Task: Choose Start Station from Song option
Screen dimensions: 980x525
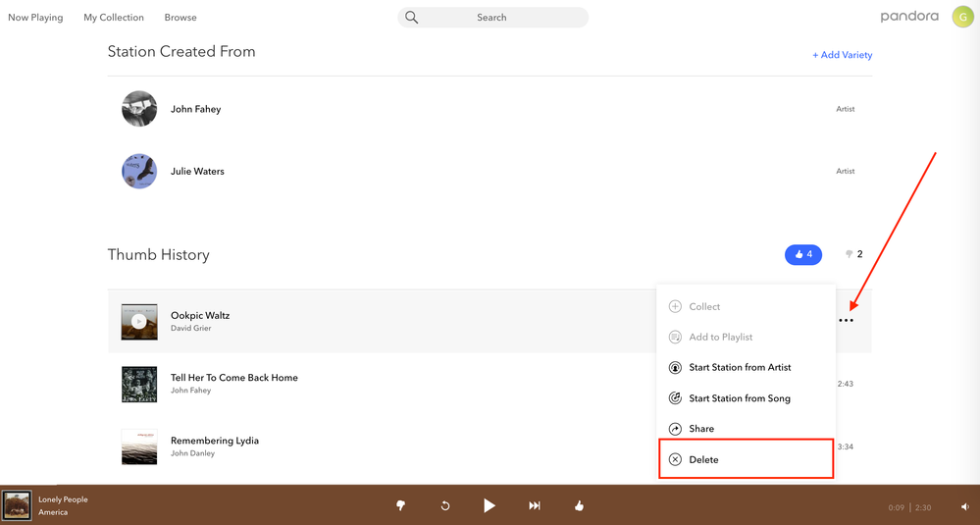Action: click(739, 398)
